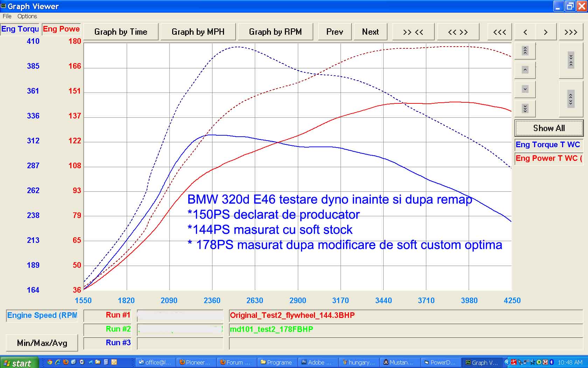The width and height of the screenshot is (588, 368).
Task: Switch to the Pioneer Firefox taskbar window
Action: point(196,362)
